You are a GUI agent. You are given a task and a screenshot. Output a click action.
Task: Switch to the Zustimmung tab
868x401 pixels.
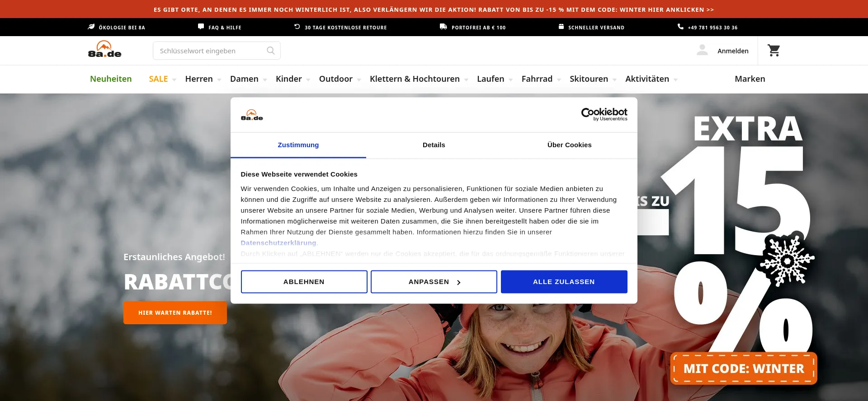click(x=298, y=145)
